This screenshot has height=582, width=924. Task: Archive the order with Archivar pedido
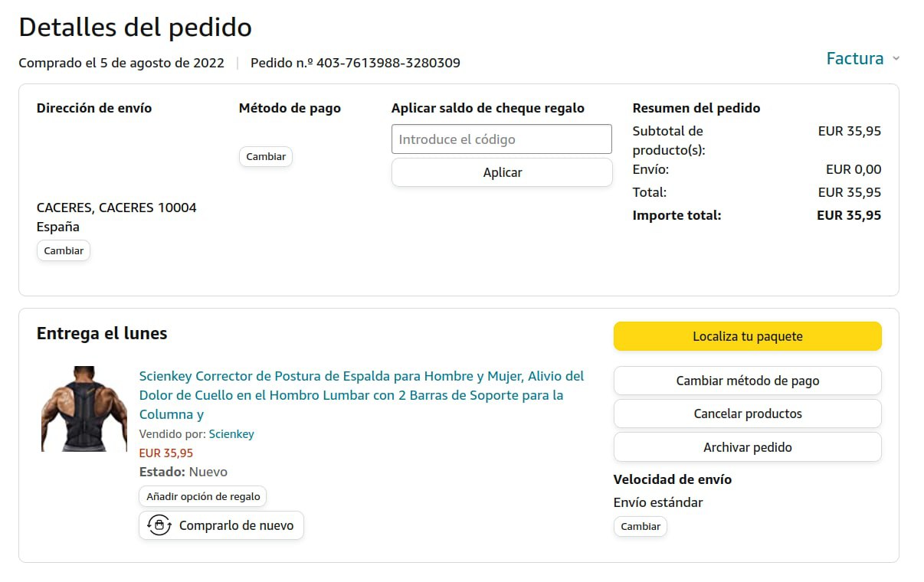(747, 447)
